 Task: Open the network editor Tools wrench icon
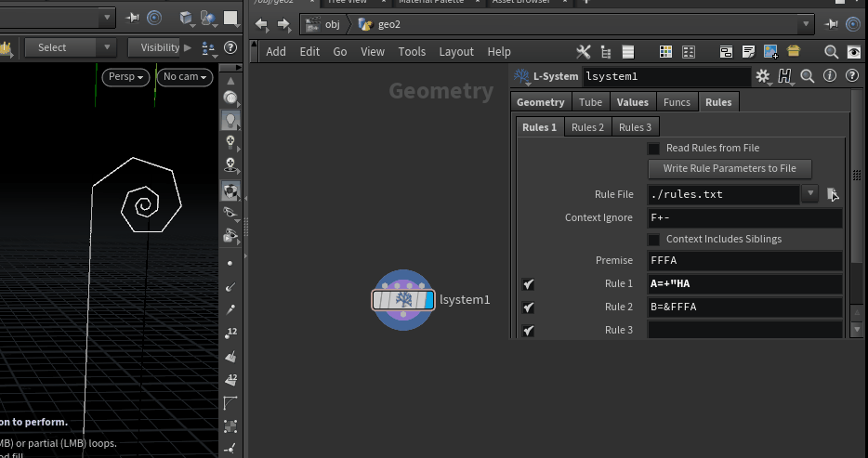click(584, 52)
